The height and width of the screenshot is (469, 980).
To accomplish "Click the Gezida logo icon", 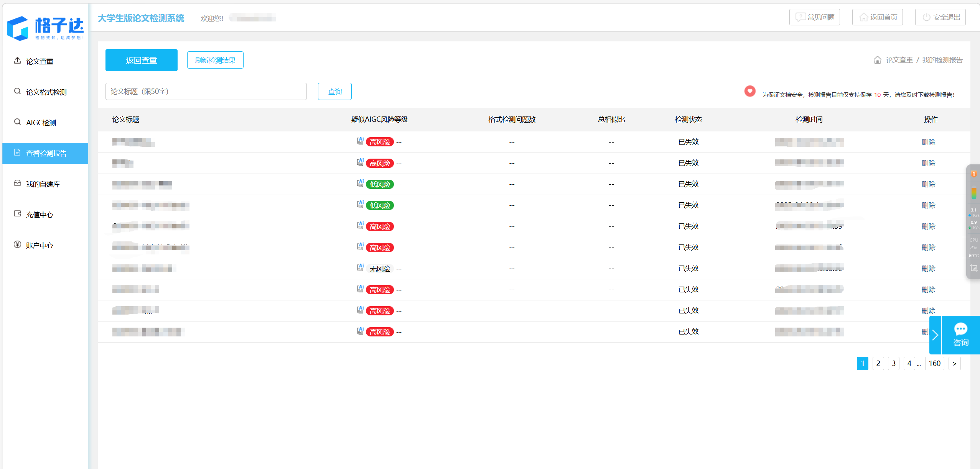I will pos(18,28).
